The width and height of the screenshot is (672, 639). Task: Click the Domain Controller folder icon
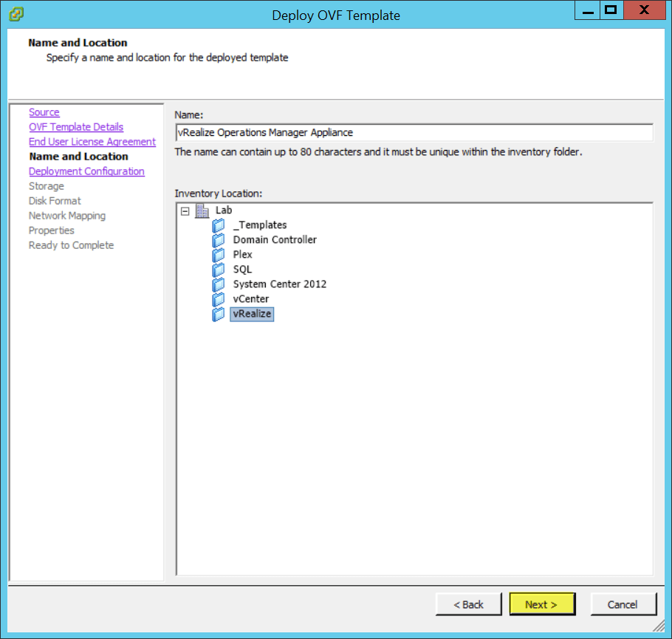[219, 240]
